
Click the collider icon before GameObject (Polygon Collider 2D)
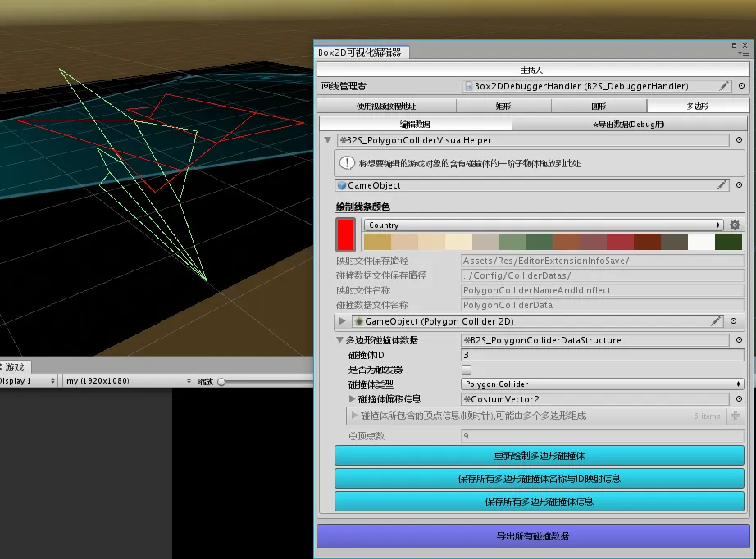pyautogui.click(x=358, y=321)
